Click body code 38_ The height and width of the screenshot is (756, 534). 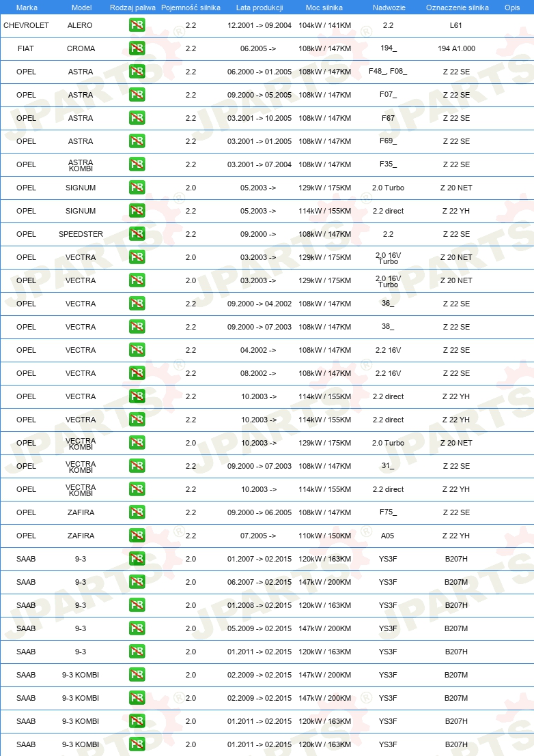(388, 326)
